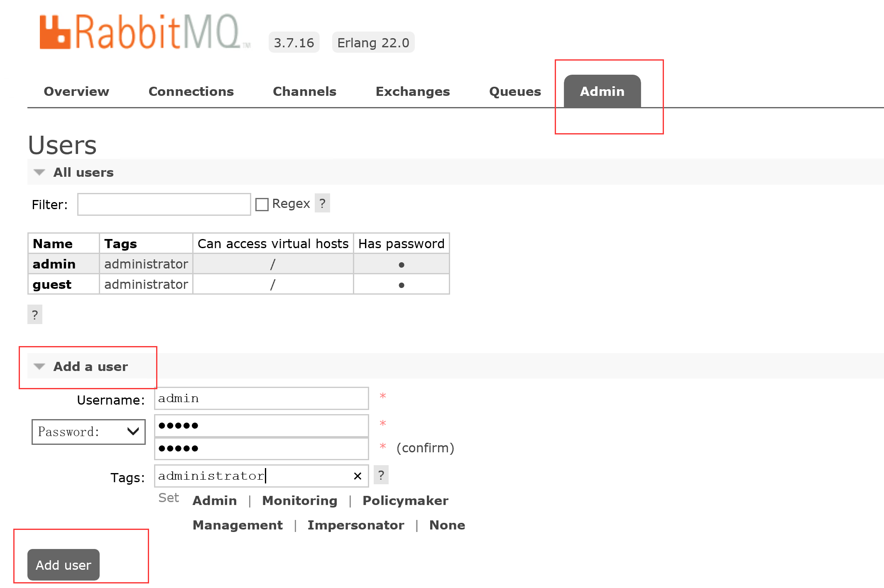Collapse the Add a user section
This screenshot has width=884, height=588.
pos(90,366)
